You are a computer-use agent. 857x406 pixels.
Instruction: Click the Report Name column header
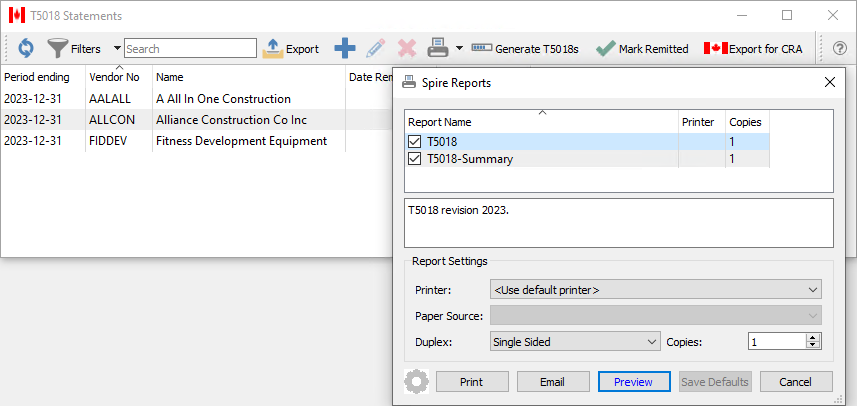[542, 122]
